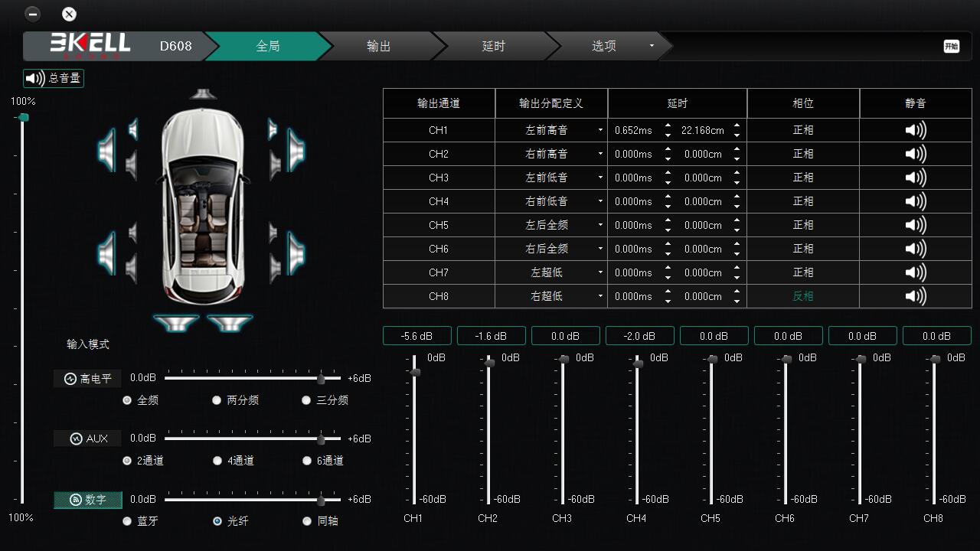Select the rear-left large speaker icon
This screenshot has width=980, height=551.
(107, 253)
